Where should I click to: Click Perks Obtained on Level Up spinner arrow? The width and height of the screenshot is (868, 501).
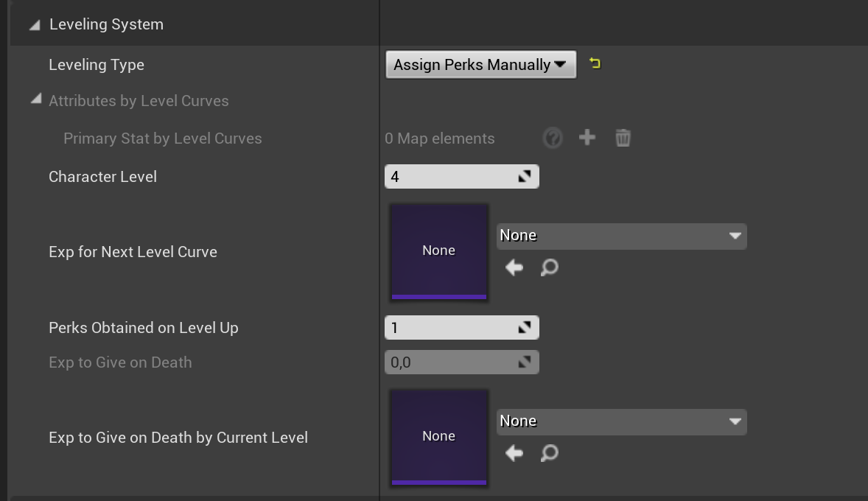(525, 328)
